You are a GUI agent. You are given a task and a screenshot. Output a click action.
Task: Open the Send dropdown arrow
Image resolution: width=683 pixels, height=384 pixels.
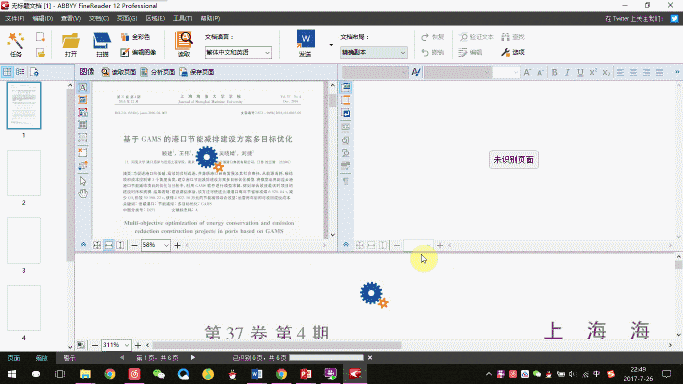click(331, 44)
